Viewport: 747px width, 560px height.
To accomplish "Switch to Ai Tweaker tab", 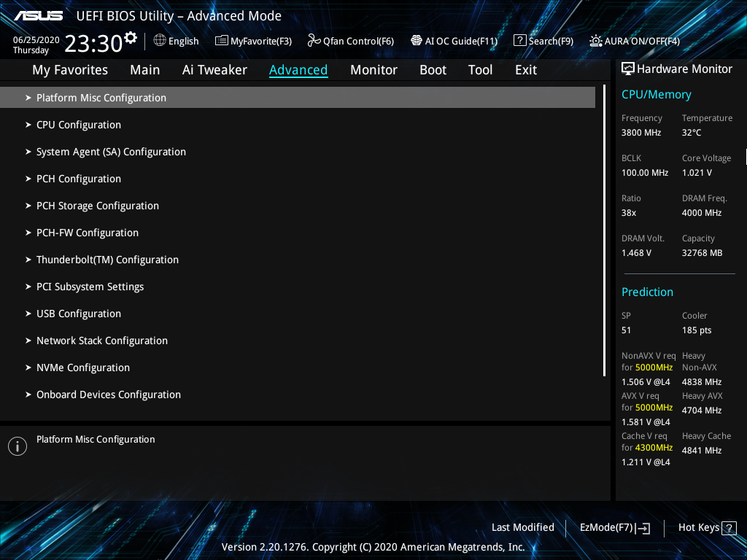I will click(x=214, y=70).
